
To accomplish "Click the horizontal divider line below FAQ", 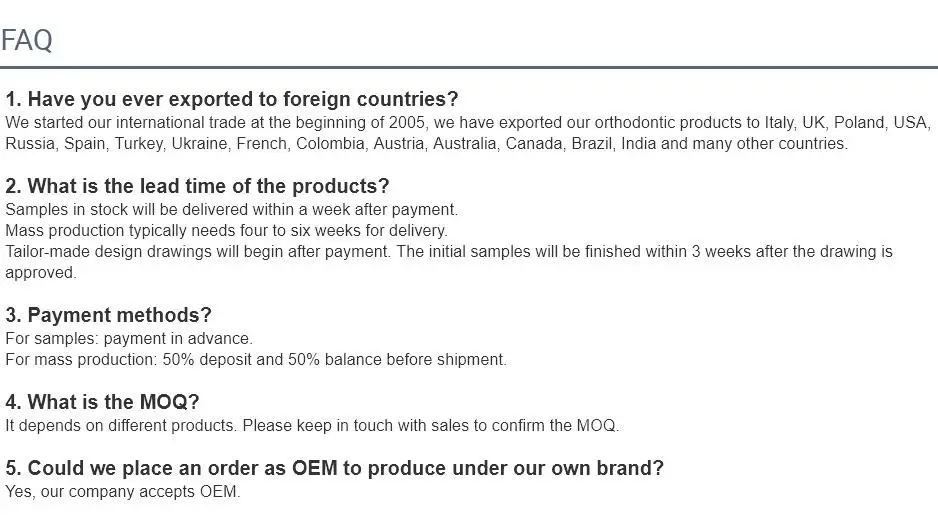I will pos(469,67).
